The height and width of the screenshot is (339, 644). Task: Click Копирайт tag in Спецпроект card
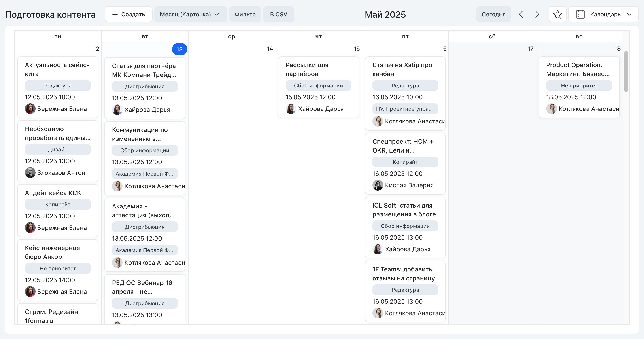tap(405, 162)
